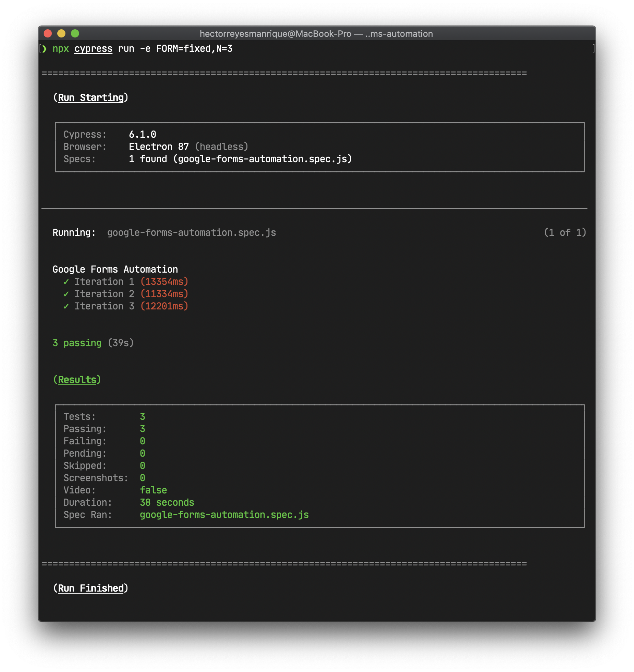This screenshot has width=634, height=672.
Task: Click the 13354ms duration
Action: tap(164, 281)
